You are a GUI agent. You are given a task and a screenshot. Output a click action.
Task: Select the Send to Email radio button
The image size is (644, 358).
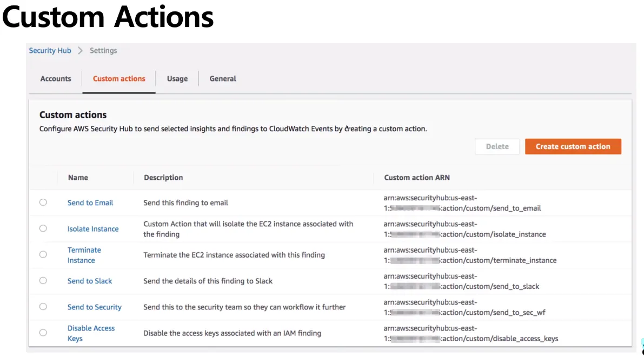(x=43, y=202)
